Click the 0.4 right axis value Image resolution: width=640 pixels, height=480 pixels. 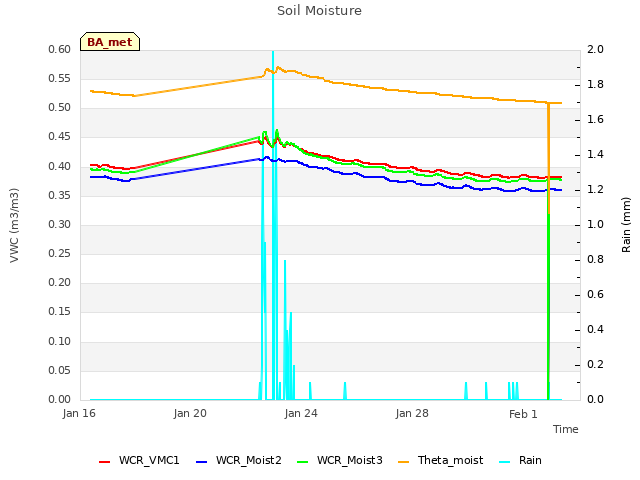point(595,329)
